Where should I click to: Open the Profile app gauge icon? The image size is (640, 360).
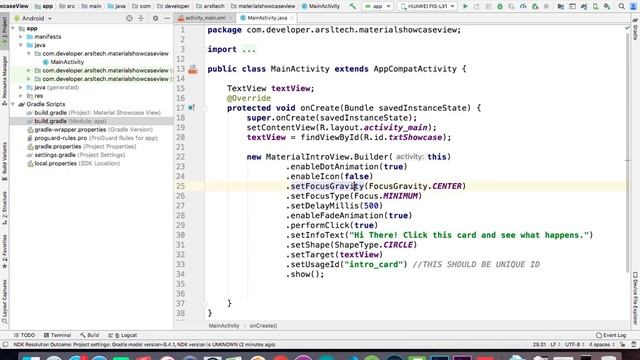point(523,6)
